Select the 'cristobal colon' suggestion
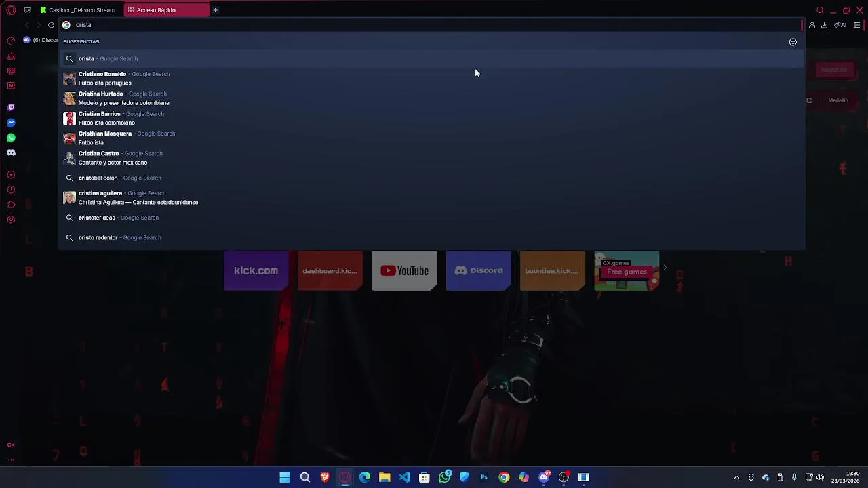 (x=431, y=178)
